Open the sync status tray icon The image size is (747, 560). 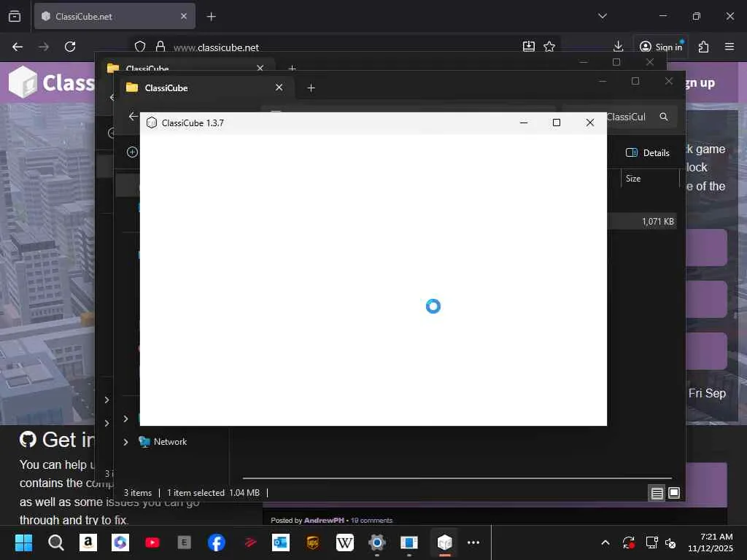pos(628,542)
